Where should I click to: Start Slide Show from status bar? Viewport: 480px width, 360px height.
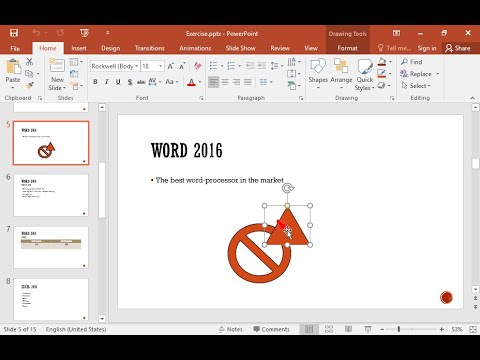pos(368,329)
